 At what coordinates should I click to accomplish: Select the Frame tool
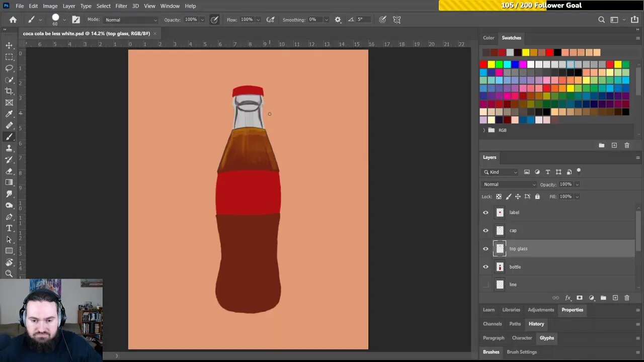[9, 103]
